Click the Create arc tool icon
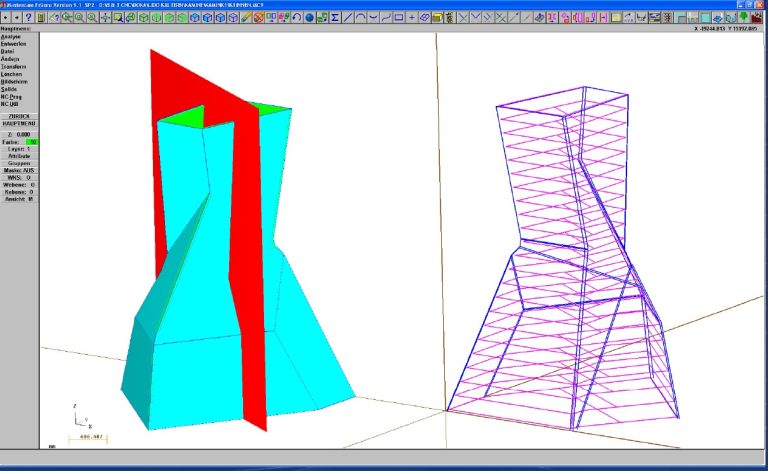Screen dimensions: 768x471 point(360,17)
